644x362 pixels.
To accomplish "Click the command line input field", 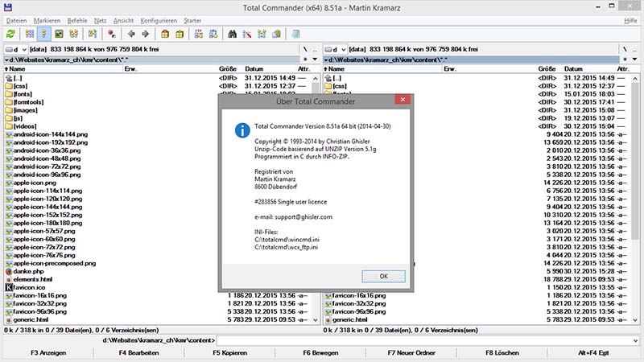I will (x=427, y=340).
